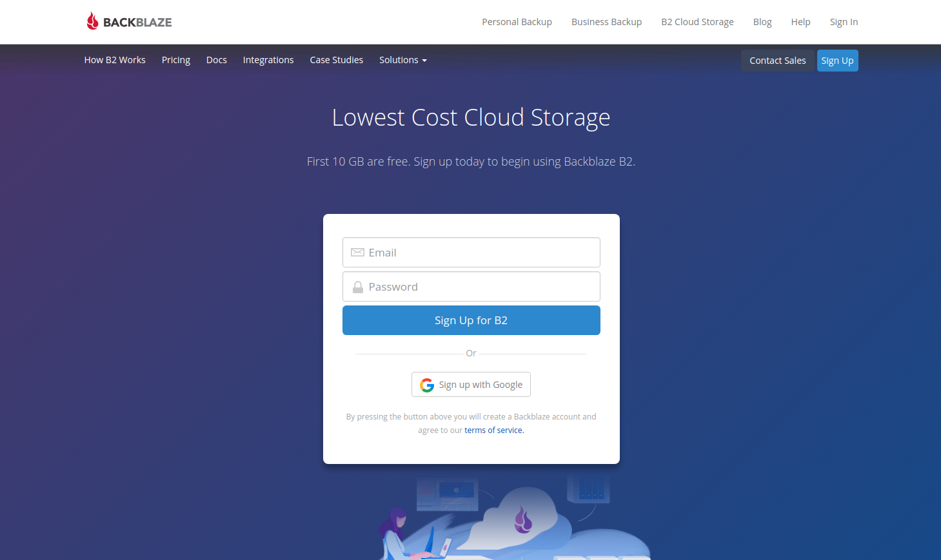Browse the Integrations page
The height and width of the screenshot is (560, 941).
click(x=268, y=60)
